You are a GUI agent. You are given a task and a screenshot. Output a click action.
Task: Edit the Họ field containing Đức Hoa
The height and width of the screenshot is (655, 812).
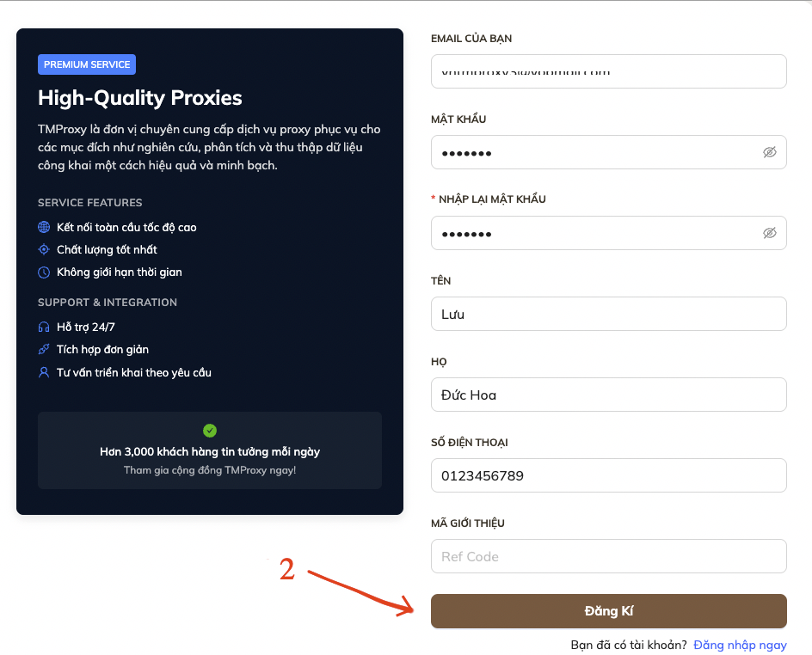(608, 395)
